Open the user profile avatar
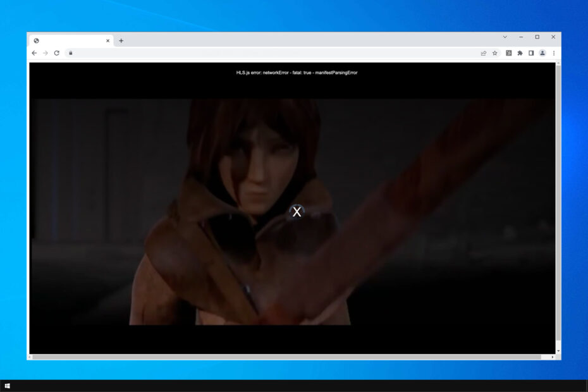 pyautogui.click(x=542, y=53)
